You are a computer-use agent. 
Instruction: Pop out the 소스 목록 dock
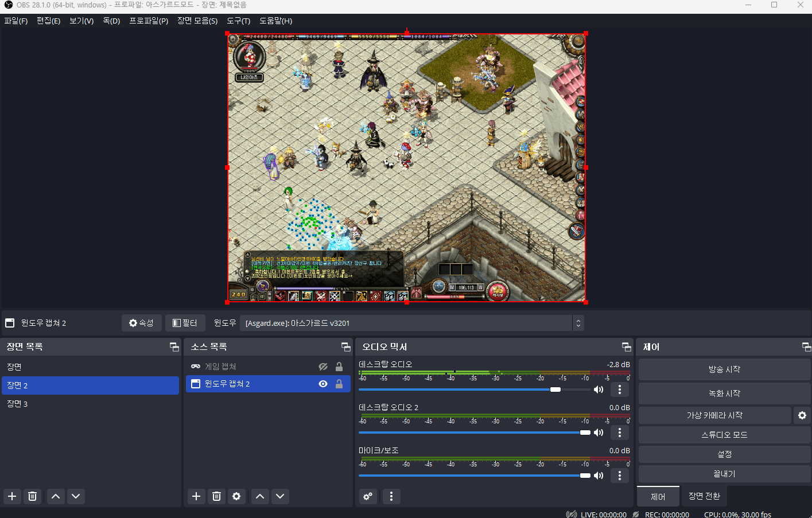pyautogui.click(x=345, y=346)
